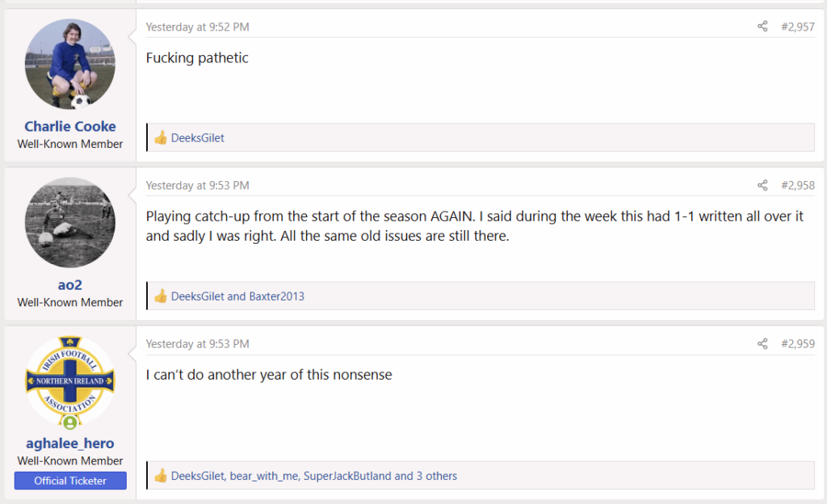Click share icon on post #2,957
This screenshot has width=827, height=504.
tap(762, 27)
